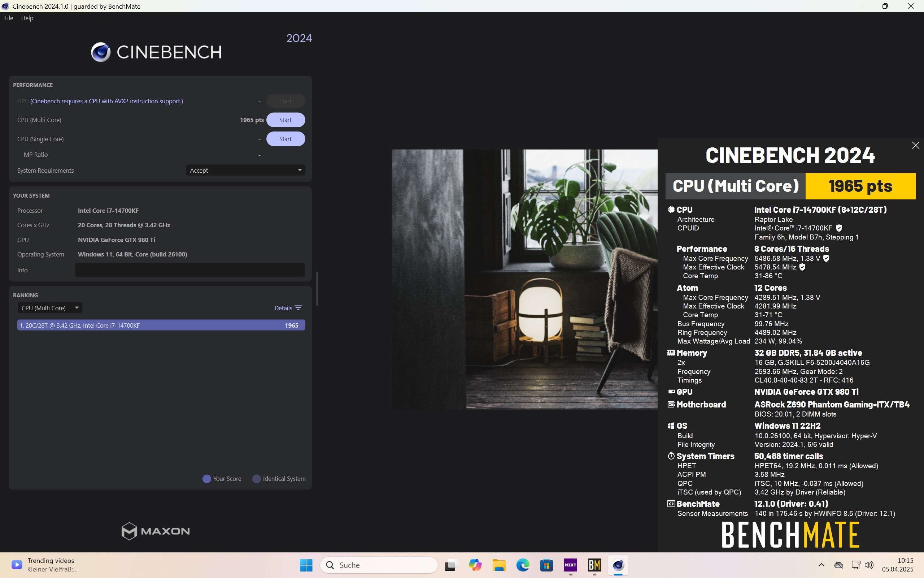Screen dimensions: 924x578
Task: Click the GPU card icon
Action: (x=671, y=392)
